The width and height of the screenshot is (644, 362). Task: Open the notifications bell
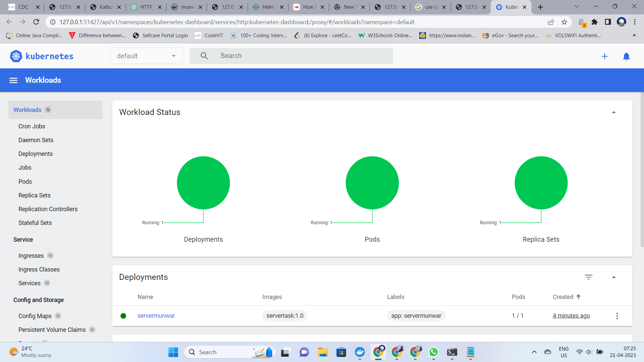coord(626,56)
